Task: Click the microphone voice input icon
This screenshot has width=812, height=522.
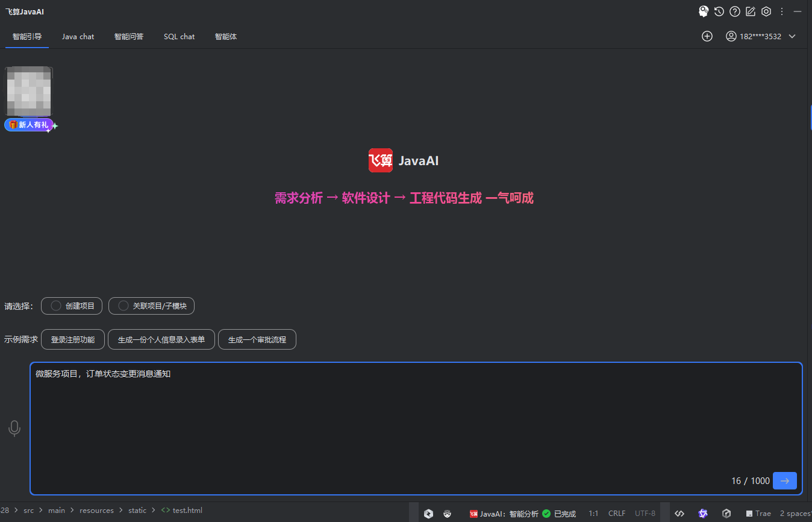Action: pyautogui.click(x=14, y=429)
